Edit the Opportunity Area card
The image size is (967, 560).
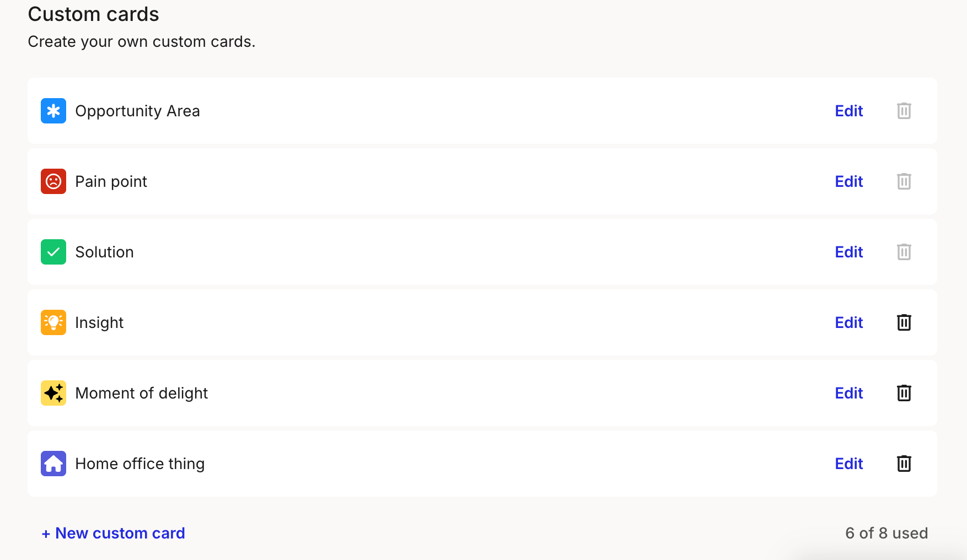[848, 111]
